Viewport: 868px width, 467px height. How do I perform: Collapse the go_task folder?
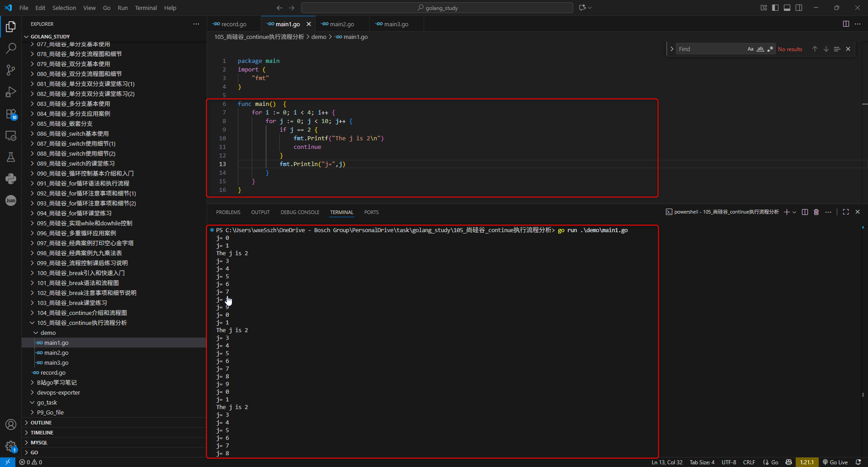click(x=32, y=402)
